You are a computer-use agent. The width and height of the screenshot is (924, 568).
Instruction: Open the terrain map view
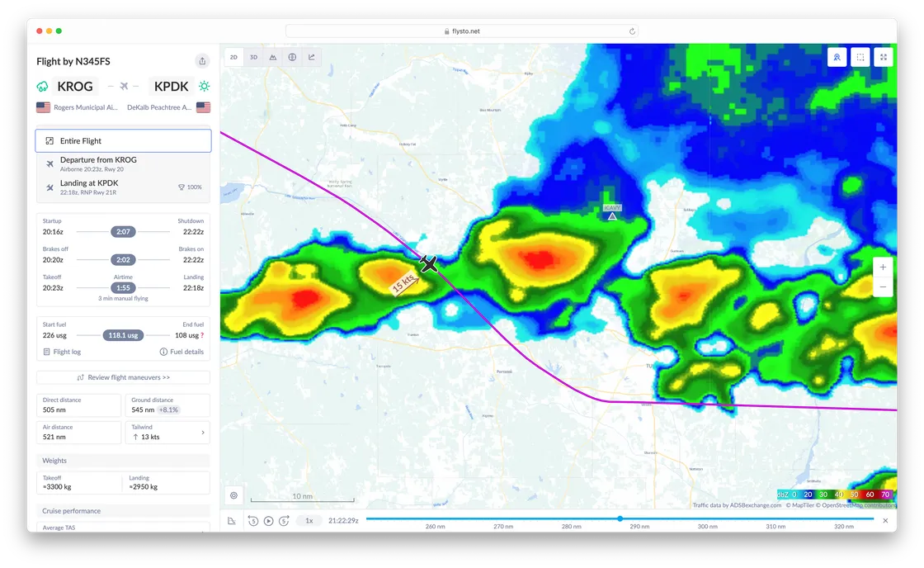coord(273,57)
